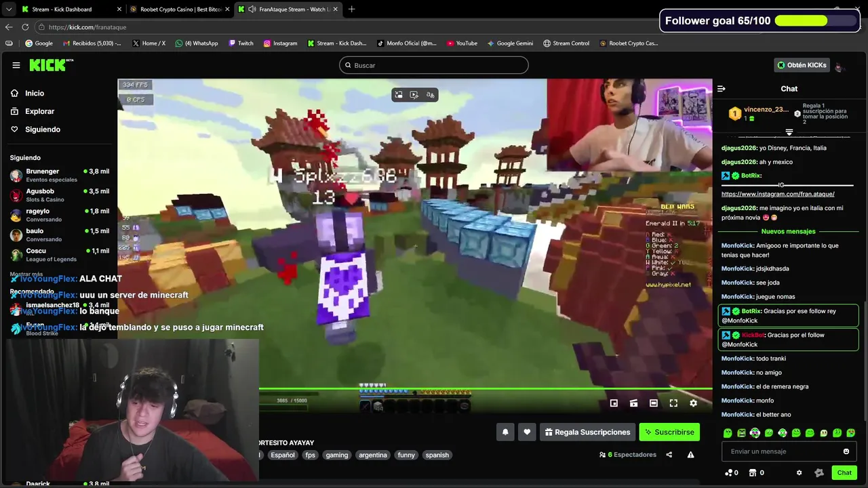This screenshot has width=868, height=488.
Task: Open the Twitch bookmark
Action: coord(241,43)
